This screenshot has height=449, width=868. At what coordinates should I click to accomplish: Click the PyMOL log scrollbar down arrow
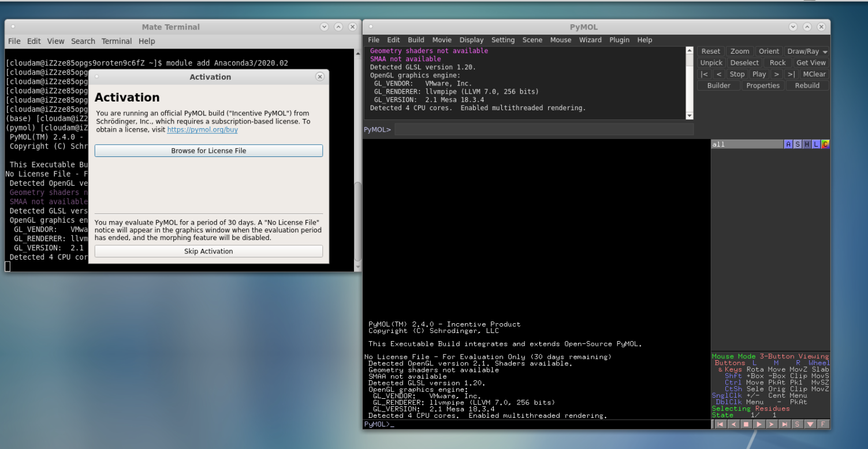click(x=689, y=116)
